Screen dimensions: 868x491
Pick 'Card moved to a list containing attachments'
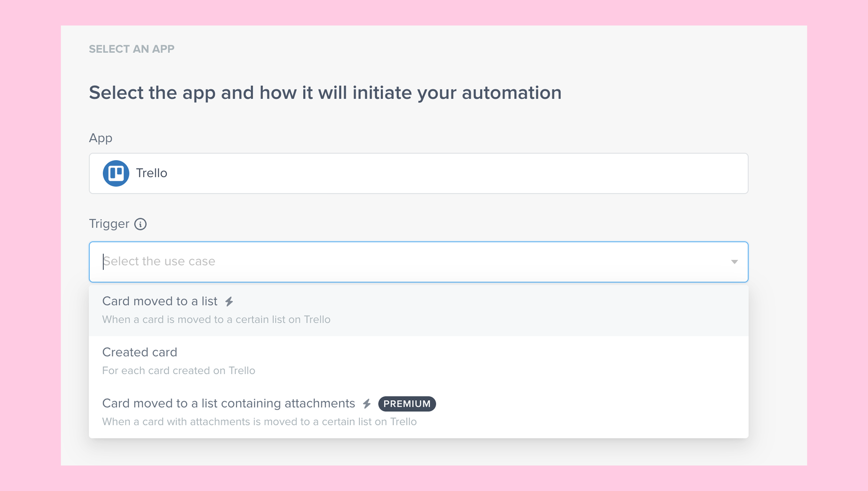point(228,403)
